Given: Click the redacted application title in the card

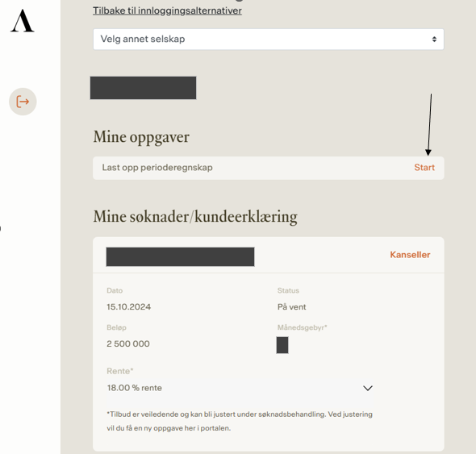Looking at the screenshot, I should coord(181,256).
